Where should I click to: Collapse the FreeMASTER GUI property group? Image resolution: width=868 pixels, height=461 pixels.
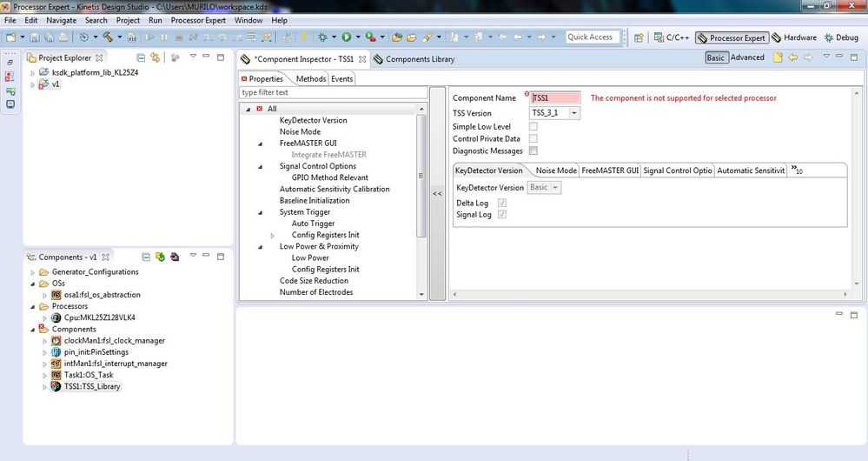tap(260, 144)
